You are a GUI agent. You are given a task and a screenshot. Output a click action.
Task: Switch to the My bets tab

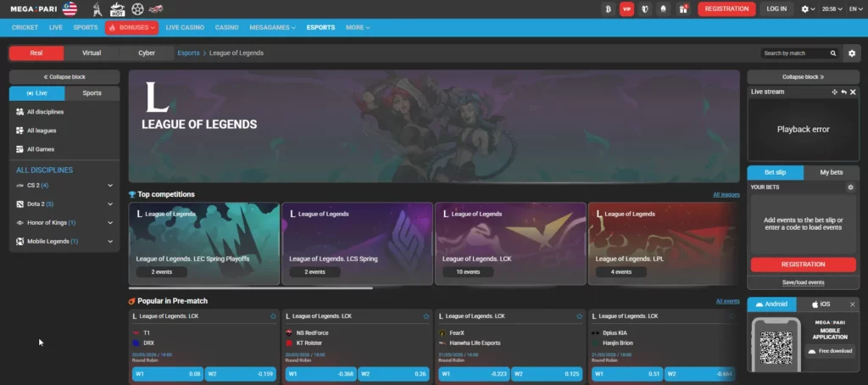(832, 172)
